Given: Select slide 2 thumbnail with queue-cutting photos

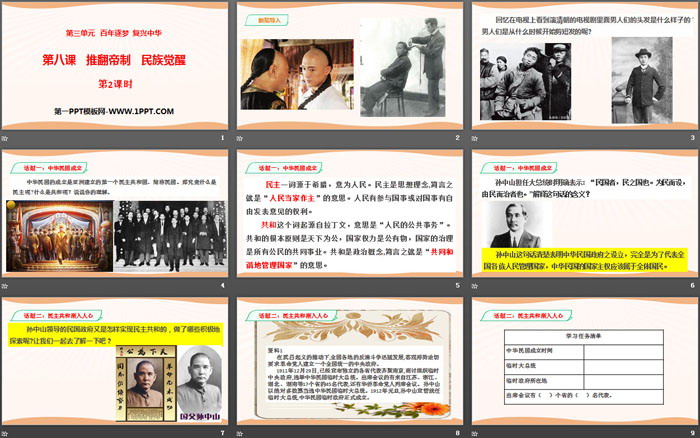Looking at the screenshot, I should (x=350, y=66).
